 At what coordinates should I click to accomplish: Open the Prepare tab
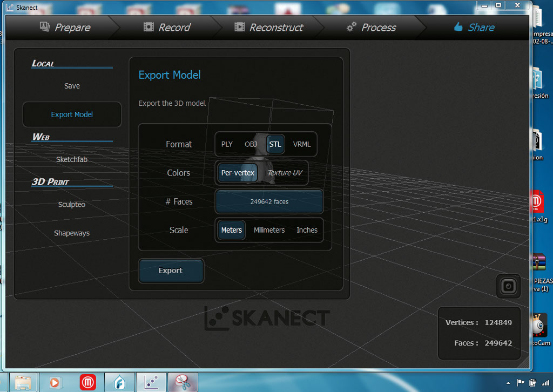(x=65, y=28)
